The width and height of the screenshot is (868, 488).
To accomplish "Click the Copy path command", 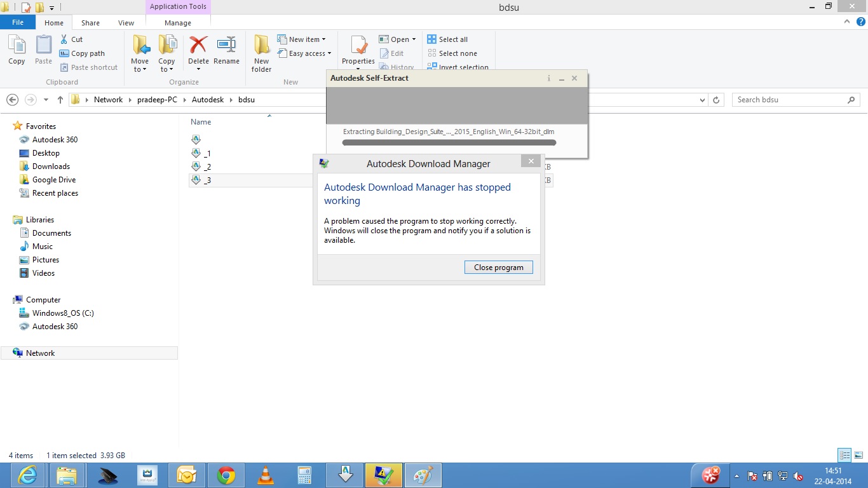I will tap(82, 53).
